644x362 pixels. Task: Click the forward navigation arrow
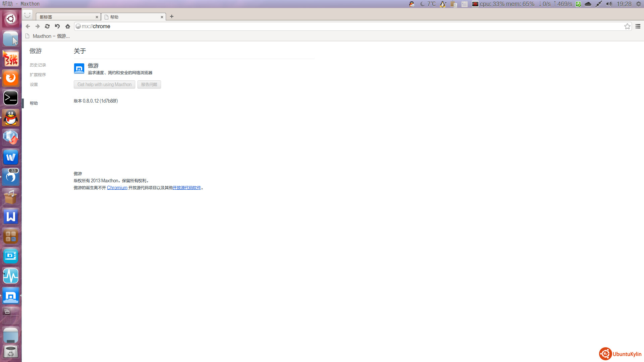point(38,26)
